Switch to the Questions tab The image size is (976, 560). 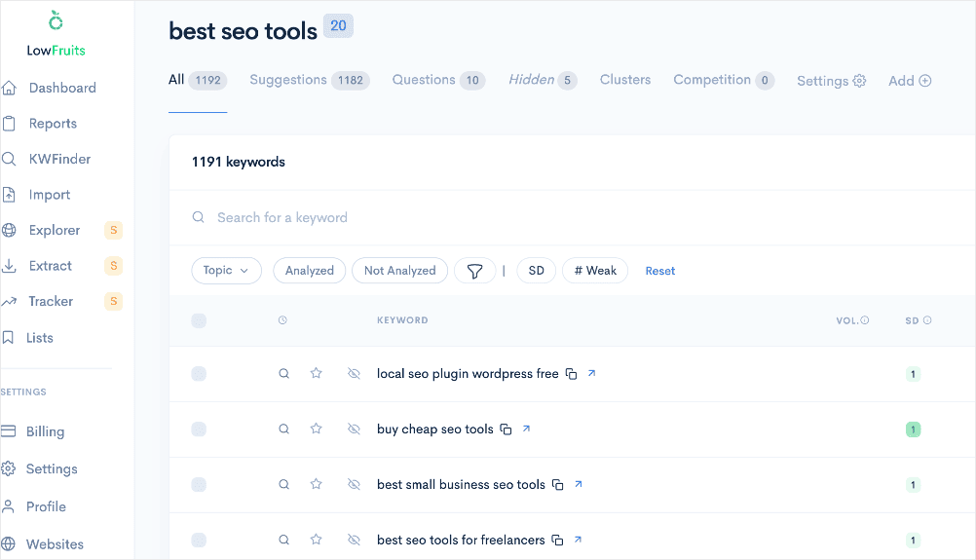[x=438, y=80]
